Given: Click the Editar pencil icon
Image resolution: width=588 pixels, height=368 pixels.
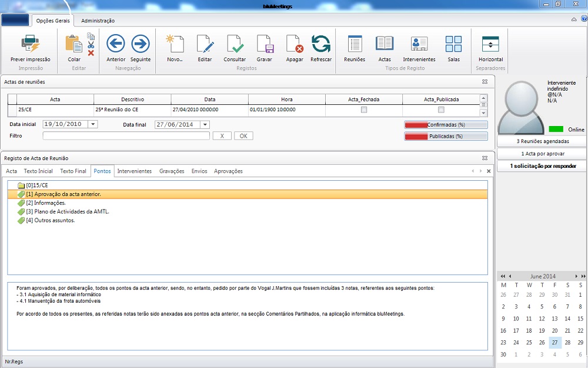Looking at the screenshot, I should click(205, 44).
